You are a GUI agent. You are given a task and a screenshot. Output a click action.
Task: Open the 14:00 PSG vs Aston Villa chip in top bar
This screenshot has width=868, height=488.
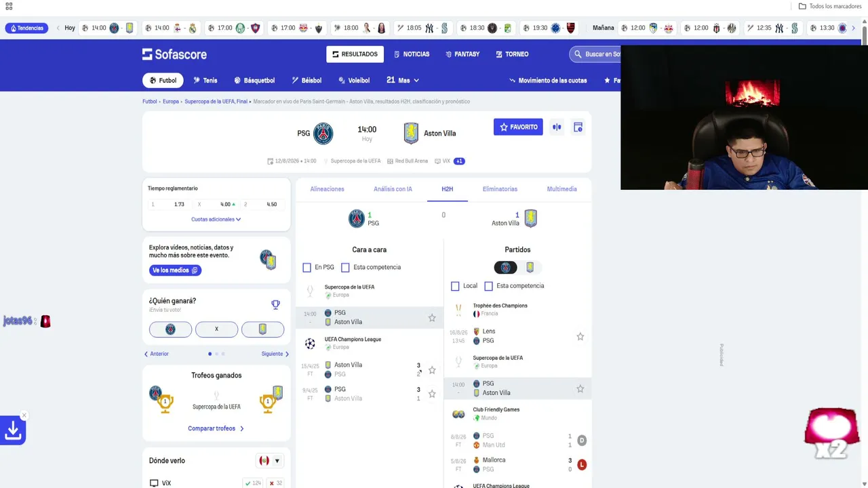click(107, 28)
